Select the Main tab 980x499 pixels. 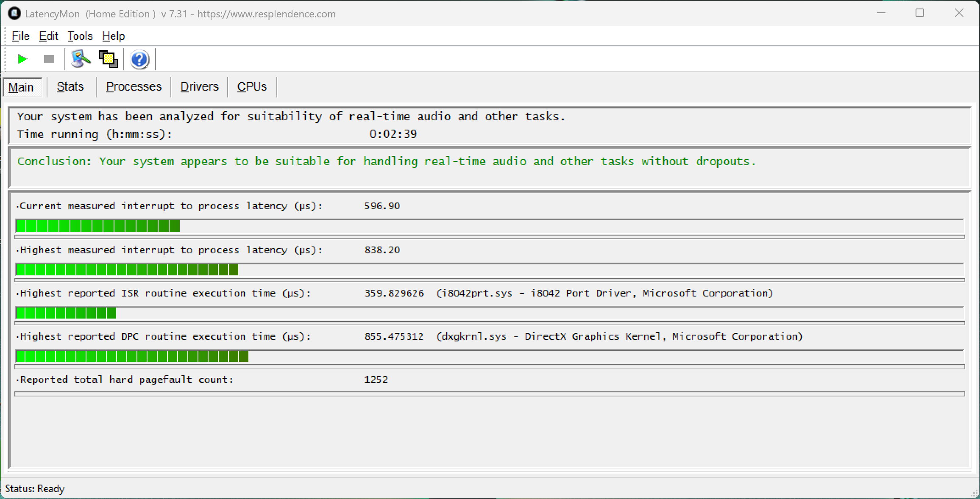tap(21, 87)
